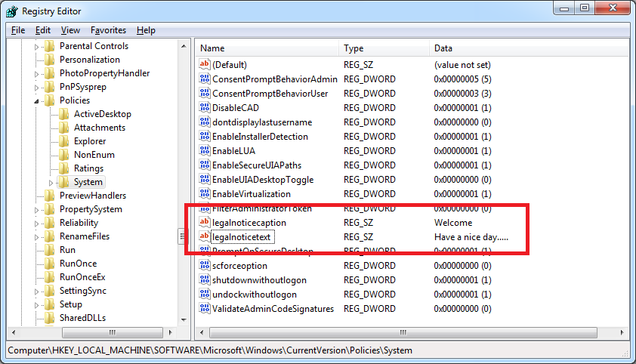Select the ValidateAdminCodeSignatures value
Image resolution: width=636 pixels, height=364 pixels.
(272, 309)
